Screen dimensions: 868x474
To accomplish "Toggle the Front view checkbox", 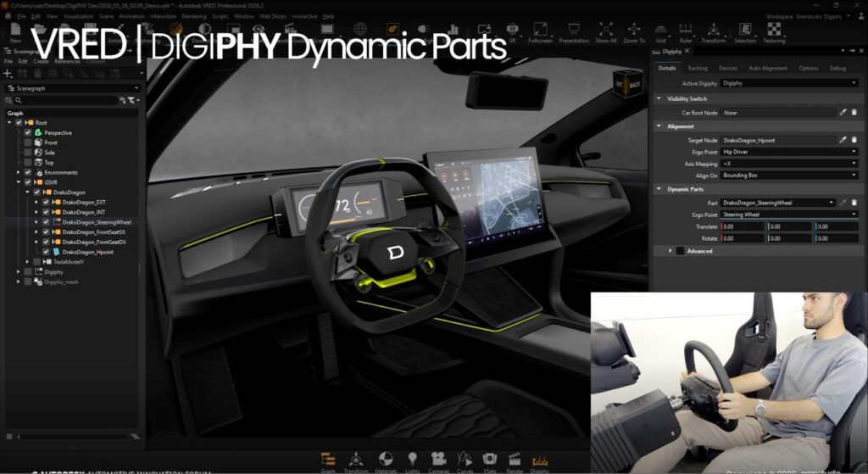I will (x=28, y=142).
